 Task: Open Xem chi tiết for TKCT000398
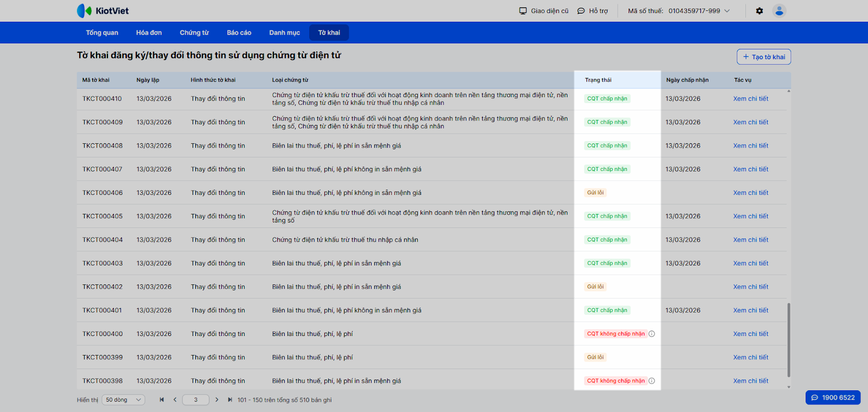[751, 381]
